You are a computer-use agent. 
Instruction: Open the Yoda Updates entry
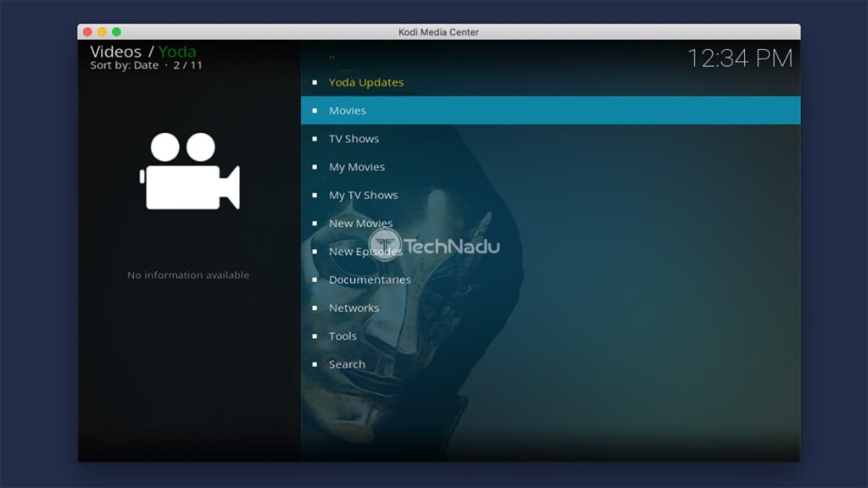coord(550,82)
